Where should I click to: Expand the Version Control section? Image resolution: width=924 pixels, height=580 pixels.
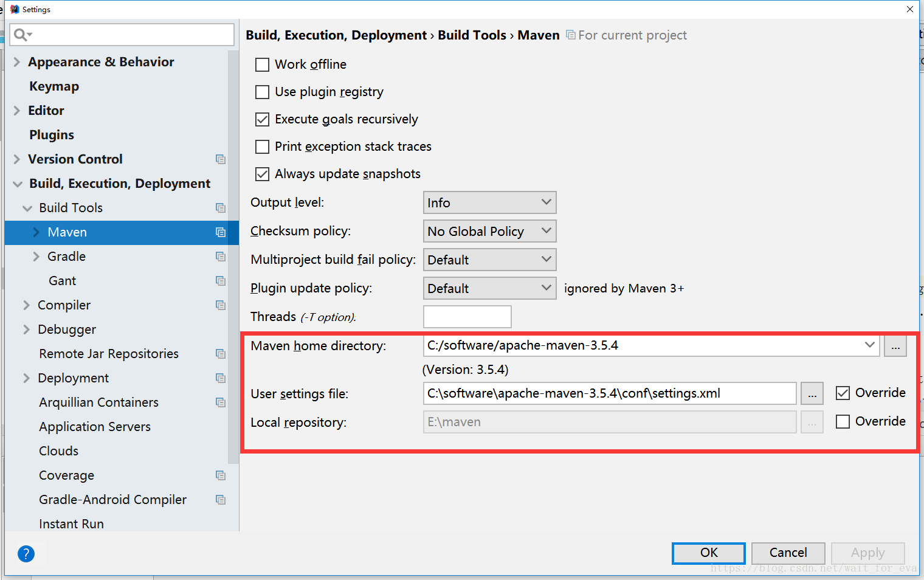point(16,159)
